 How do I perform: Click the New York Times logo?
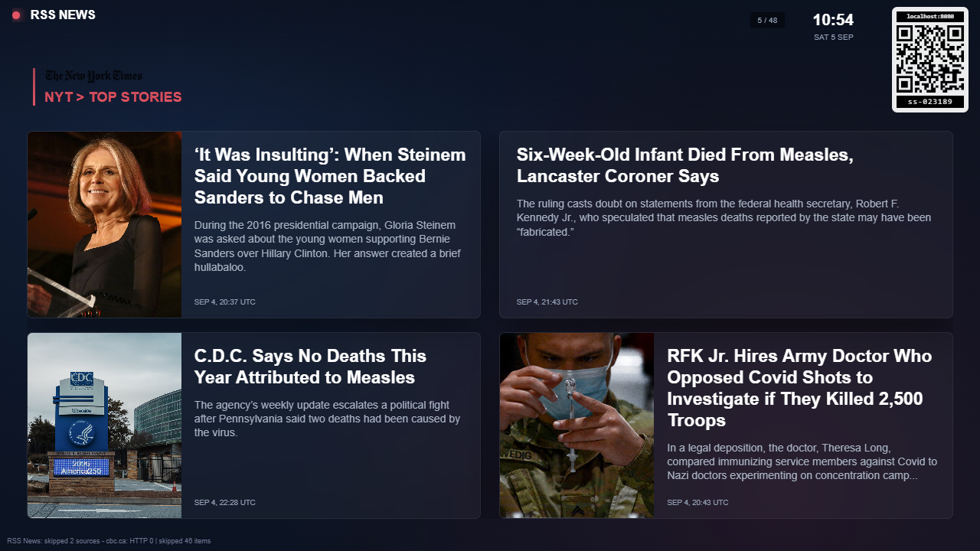click(x=93, y=76)
